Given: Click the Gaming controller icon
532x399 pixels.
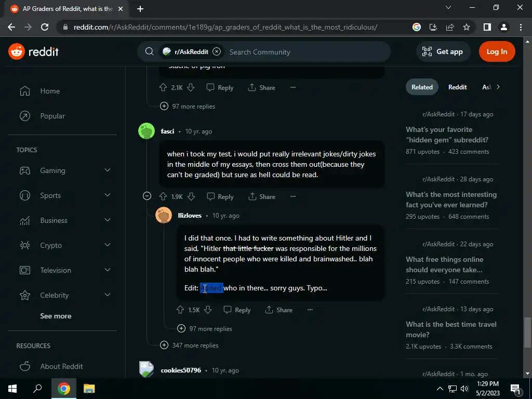Looking at the screenshot, I should point(25,170).
